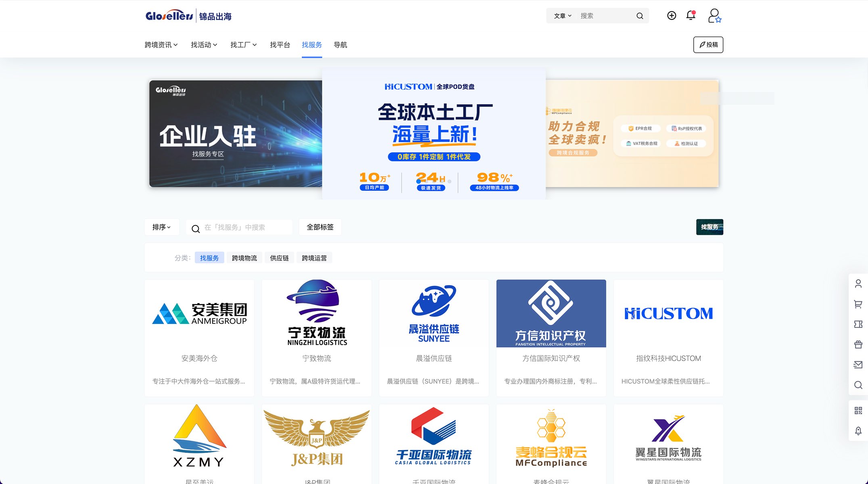Open the right sidebar gift box icon

click(858, 344)
